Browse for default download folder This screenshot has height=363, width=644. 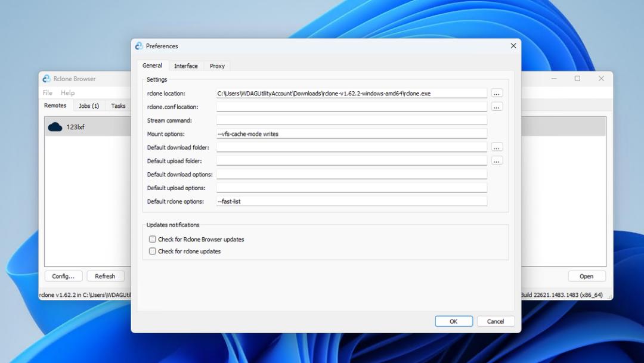click(497, 147)
